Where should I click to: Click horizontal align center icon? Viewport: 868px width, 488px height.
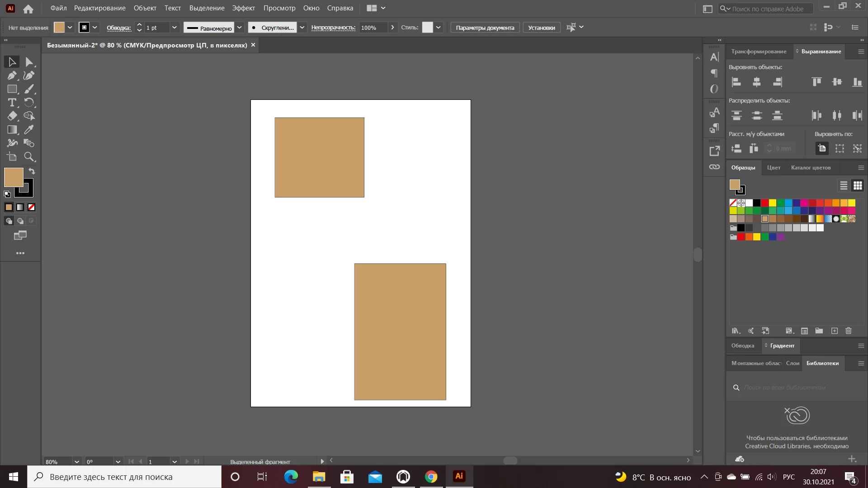pos(757,82)
